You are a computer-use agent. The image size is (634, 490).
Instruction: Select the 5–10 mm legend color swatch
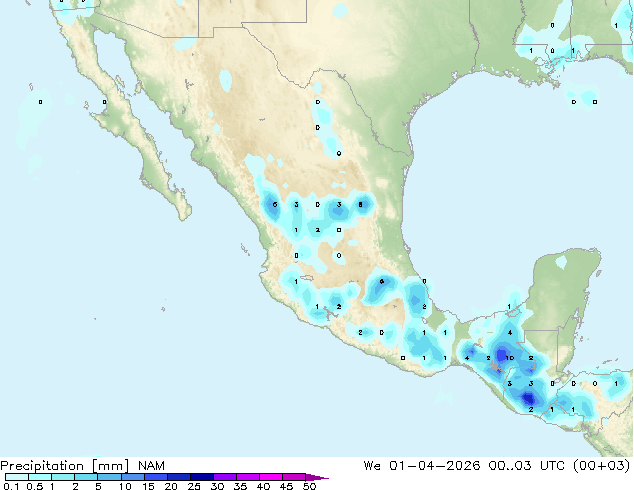pyautogui.click(x=109, y=477)
